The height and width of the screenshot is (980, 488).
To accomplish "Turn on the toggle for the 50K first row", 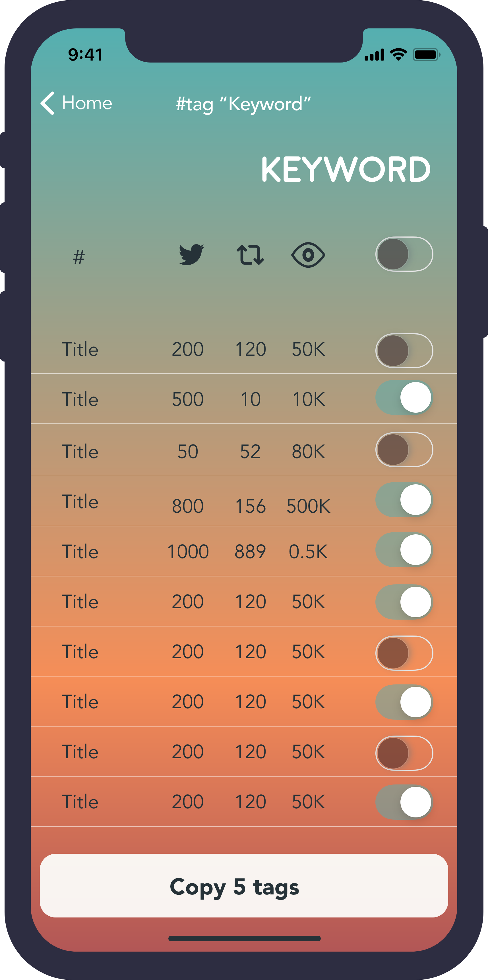I will pyautogui.click(x=404, y=350).
